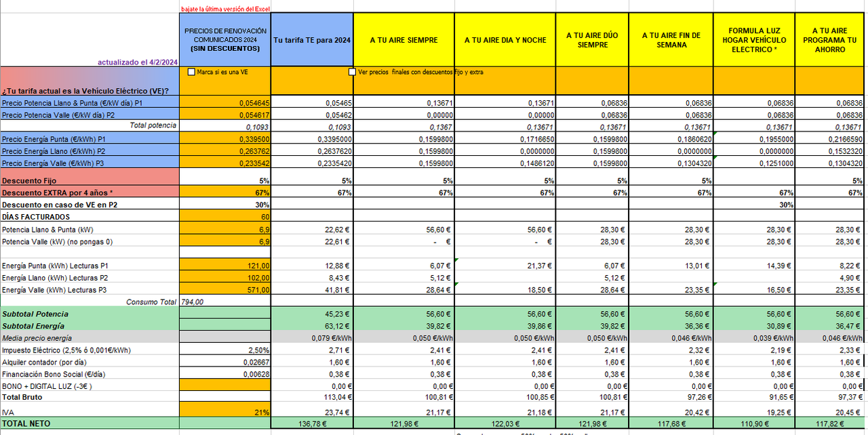This screenshot has height=435, width=868.
Task: Tick 'Ver precios finales con descuentos' checkbox
Action: click(x=352, y=72)
